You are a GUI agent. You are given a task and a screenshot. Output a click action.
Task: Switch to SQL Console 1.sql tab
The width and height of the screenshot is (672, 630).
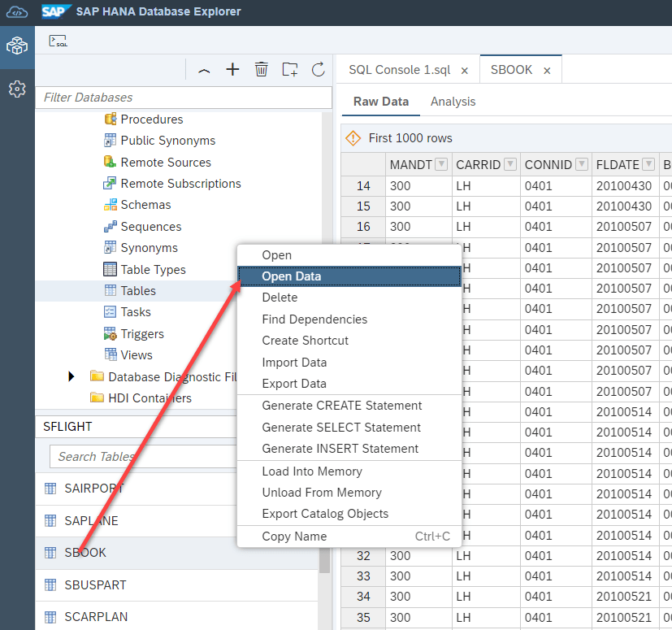[399, 70]
